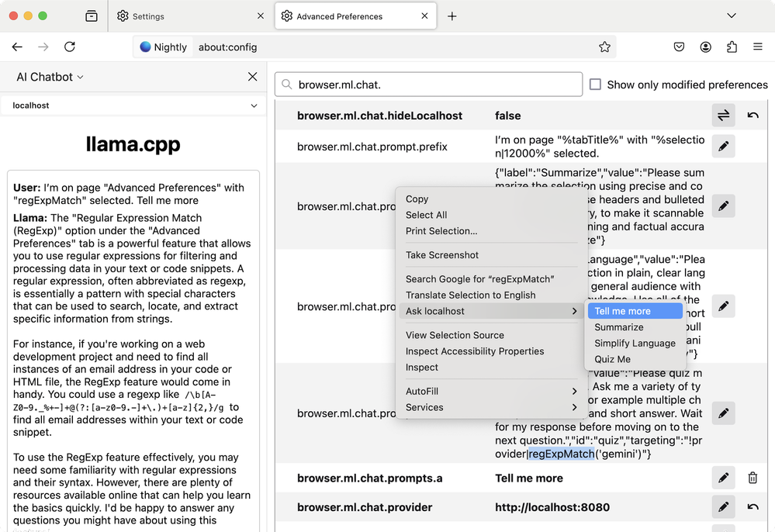The image size is (775, 532).
Task: Edit the browser.ml.chat.prompts.a preference
Action: (x=724, y=478)
